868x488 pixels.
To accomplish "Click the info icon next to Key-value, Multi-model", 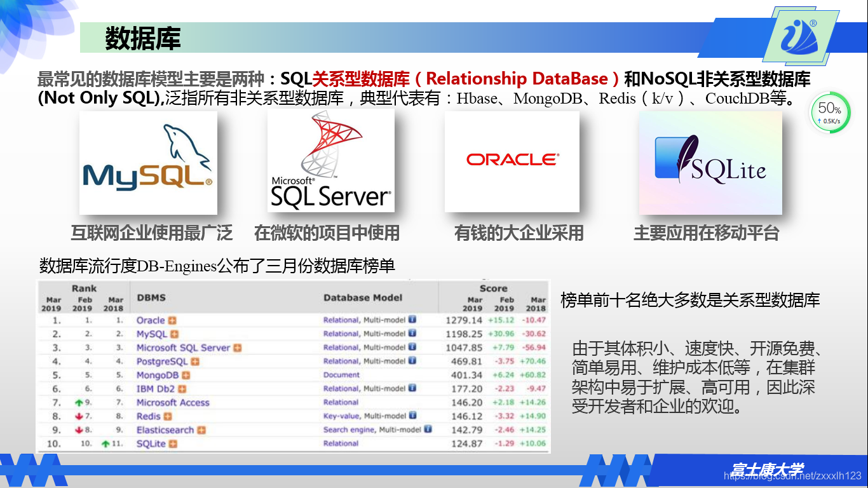I will point(412,416).
